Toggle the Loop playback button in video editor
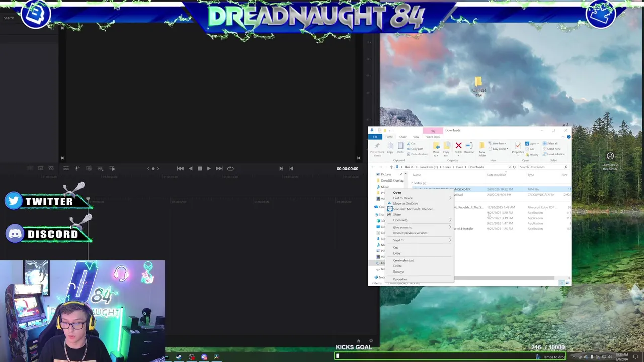This screenshot has height=362, width=644. pos(230,168)
